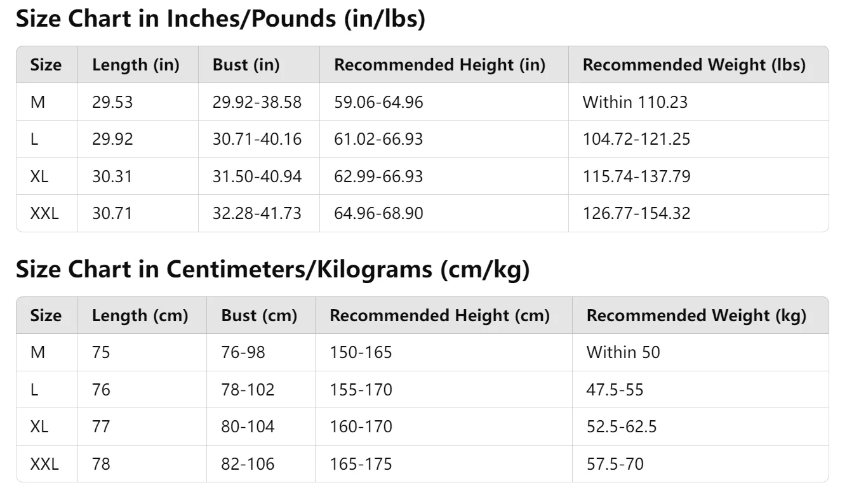This screenshot has width=847, height=504.
Task: Select the Length (cm) column header
Action: pos(140,315)
